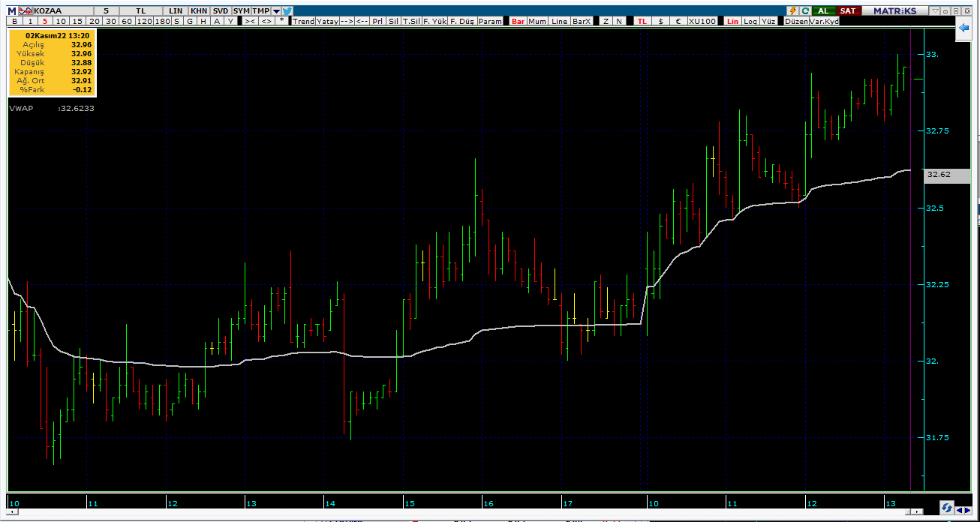Open the period field showing 5
The width and height of the screenshot is (980, 522).
105,11
